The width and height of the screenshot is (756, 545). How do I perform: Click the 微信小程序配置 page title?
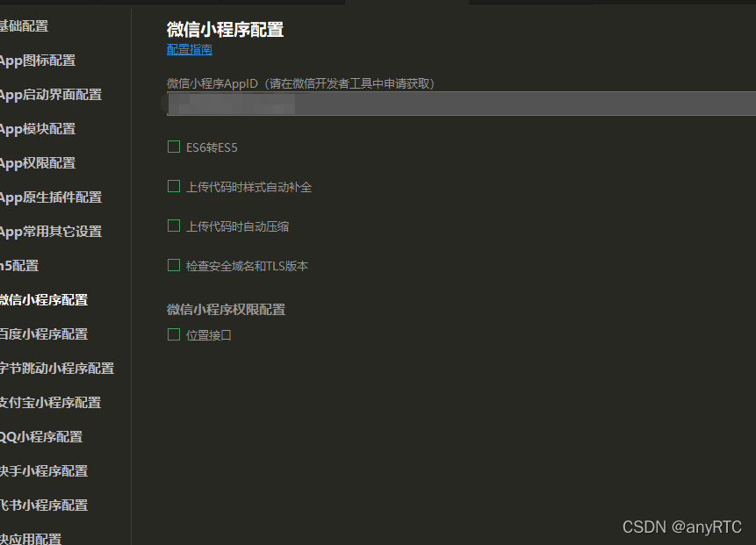click(x=225, y=29)
